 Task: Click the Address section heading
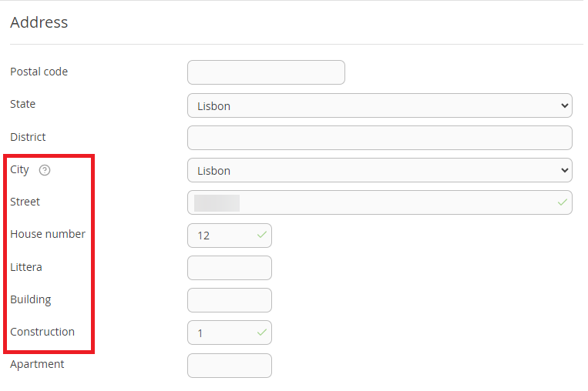tap(39, 22)
